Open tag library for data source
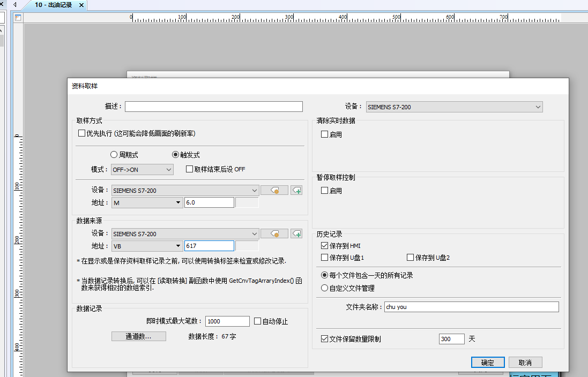This screenshot has height=377, width=588. [274, 233]
